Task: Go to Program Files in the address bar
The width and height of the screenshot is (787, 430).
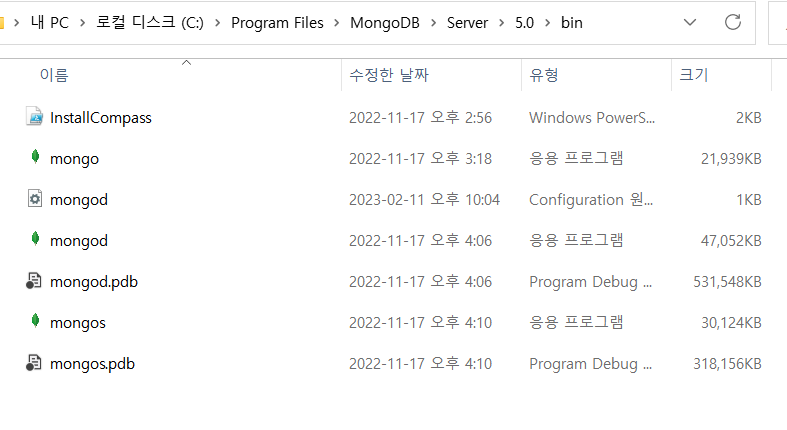Action: 277,23
